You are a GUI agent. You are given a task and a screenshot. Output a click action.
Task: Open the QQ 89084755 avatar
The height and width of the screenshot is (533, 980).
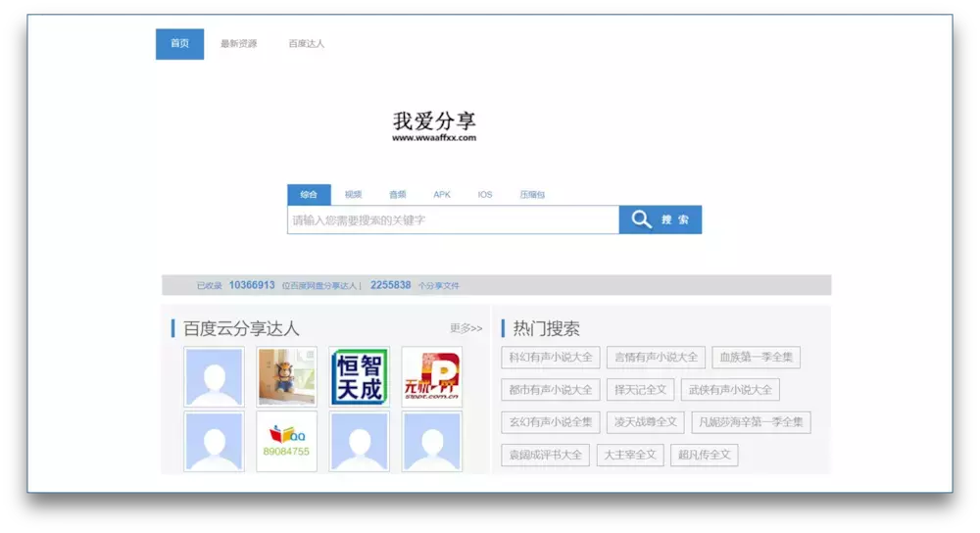[287, 441]
